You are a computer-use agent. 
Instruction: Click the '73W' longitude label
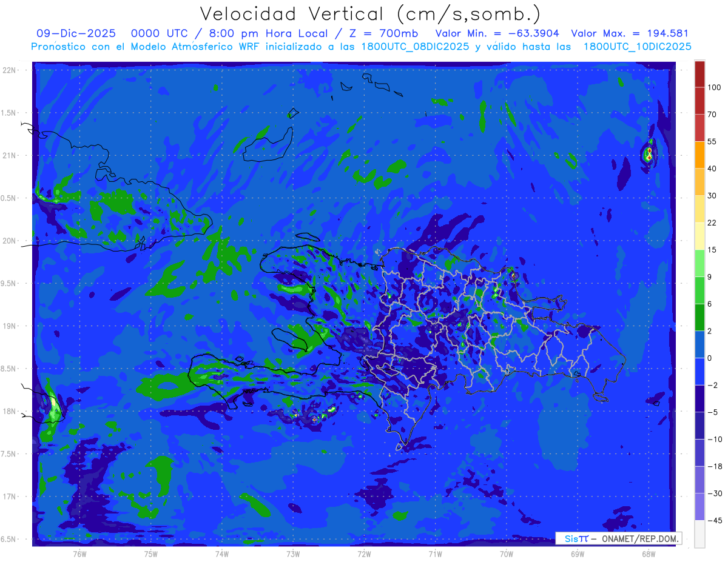(x=293, y=554)
